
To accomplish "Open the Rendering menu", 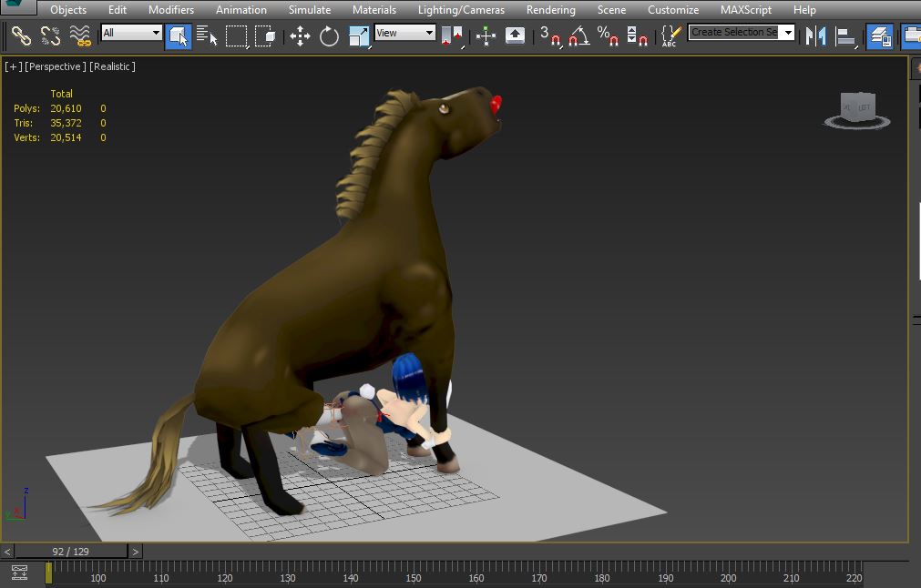I will coord(550,10).
